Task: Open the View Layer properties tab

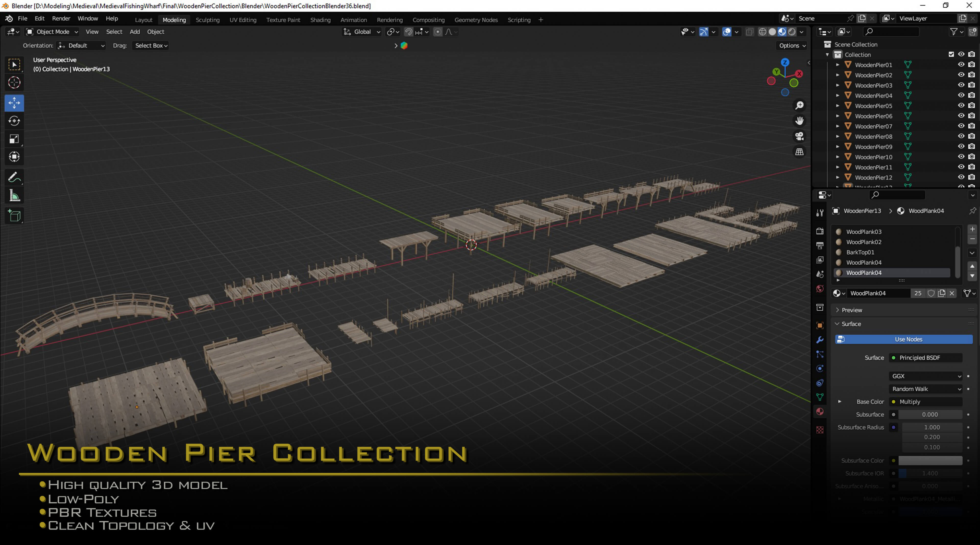Action: click(x=820, y=259)
